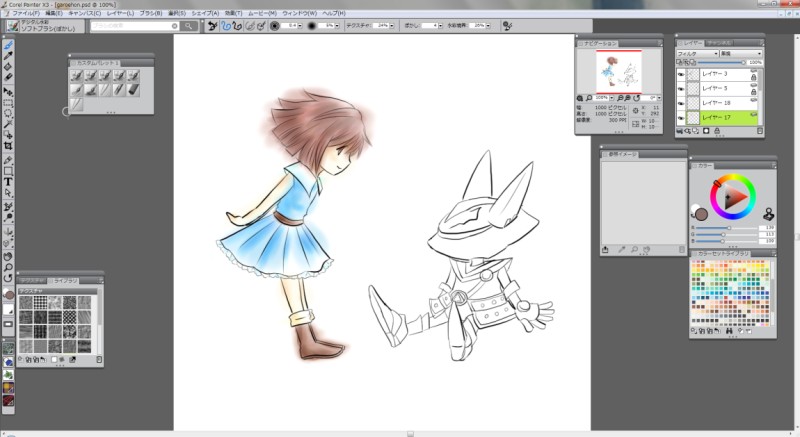Select the Crop tool in the toolbox
The image size is (800, 437).
[9, 146]
